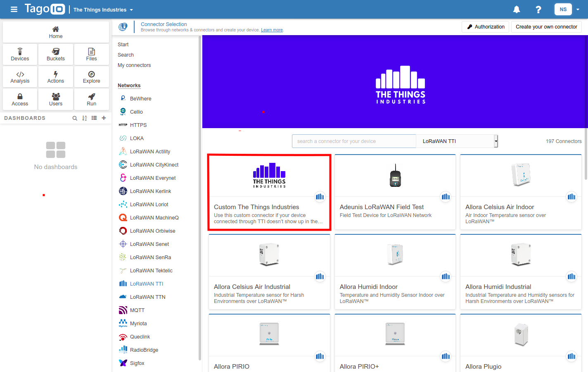Change the LoRaWAN TTI network dropdown

457,141
